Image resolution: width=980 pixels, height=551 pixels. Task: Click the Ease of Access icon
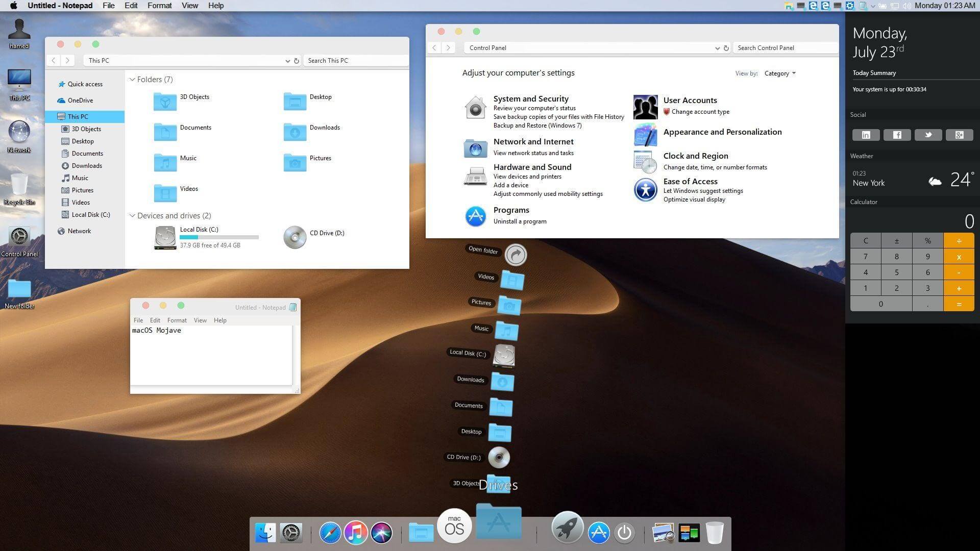[x=645, y=189]
